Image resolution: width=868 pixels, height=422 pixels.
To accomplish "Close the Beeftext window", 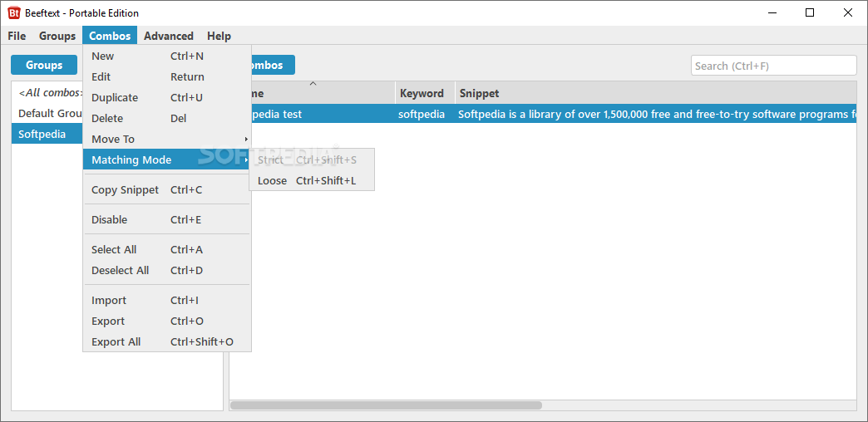I will point(848,12).
